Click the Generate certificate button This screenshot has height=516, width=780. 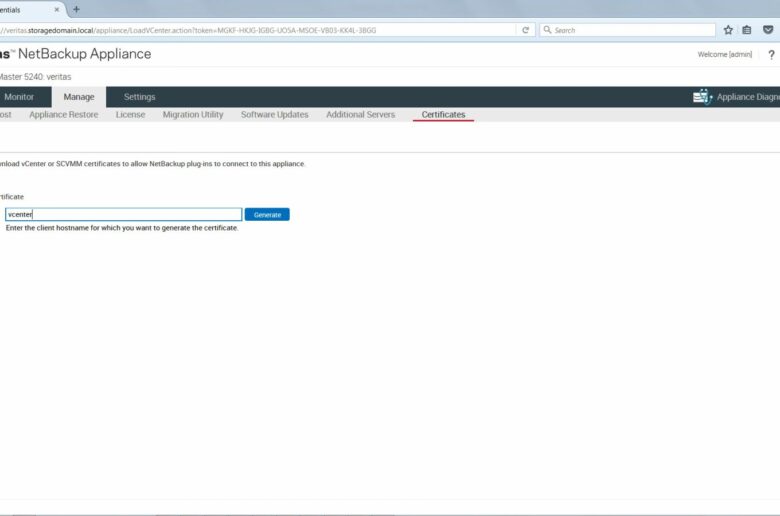click(267, 214)
